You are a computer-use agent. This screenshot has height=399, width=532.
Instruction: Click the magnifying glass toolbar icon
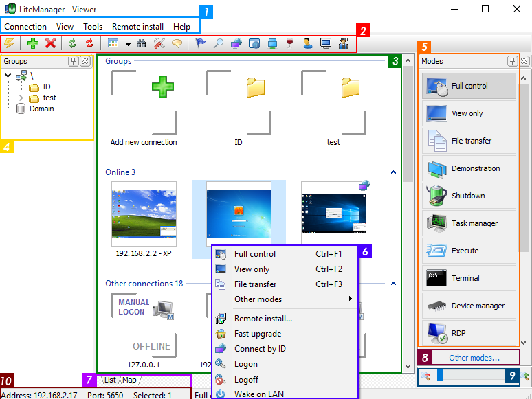pyautogui.click(x=219, y=43)
